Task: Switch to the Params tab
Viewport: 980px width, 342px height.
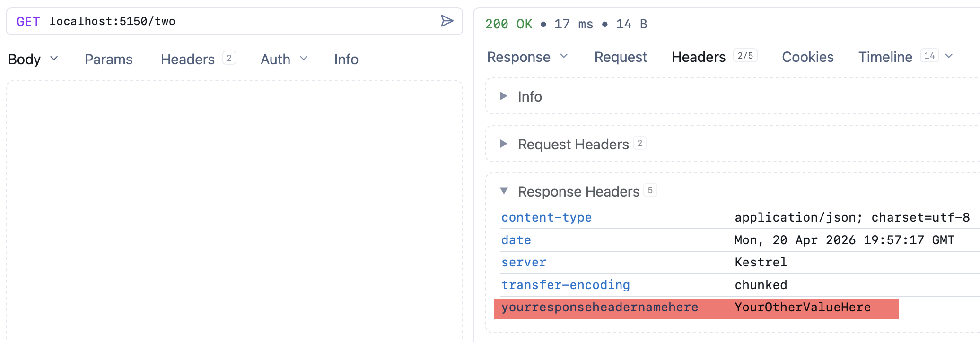Action: click(108, 60)
